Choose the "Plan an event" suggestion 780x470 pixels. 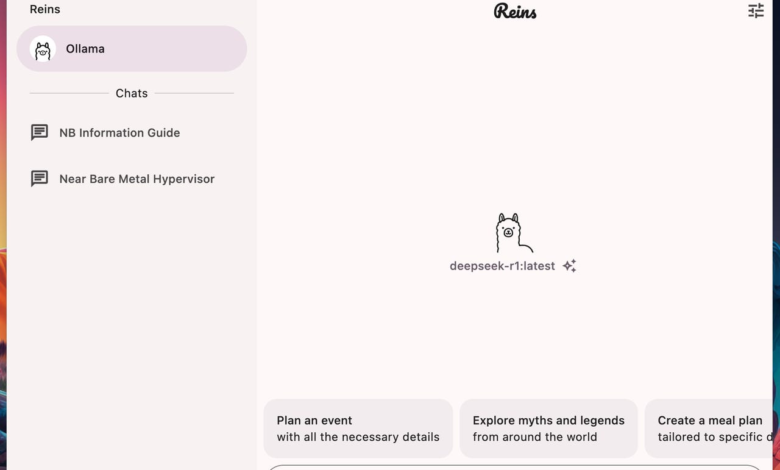[x=314, y=420]
